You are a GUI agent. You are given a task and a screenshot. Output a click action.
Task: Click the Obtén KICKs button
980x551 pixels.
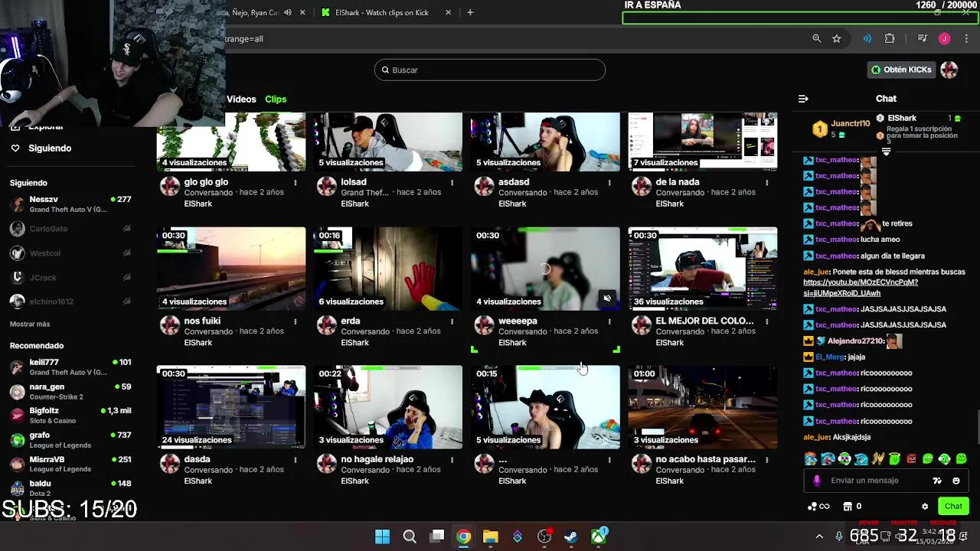coord(901,70)
